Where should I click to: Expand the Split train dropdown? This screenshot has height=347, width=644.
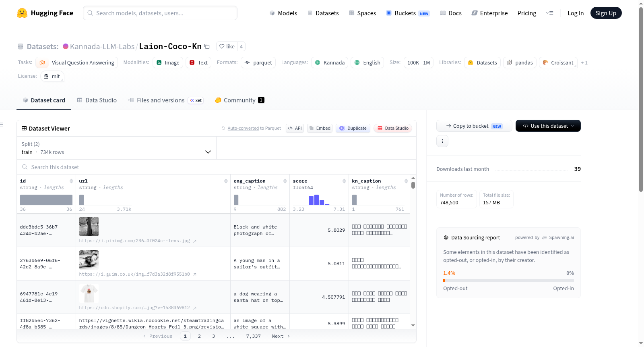pyautogui.click(x=116, y=148)
